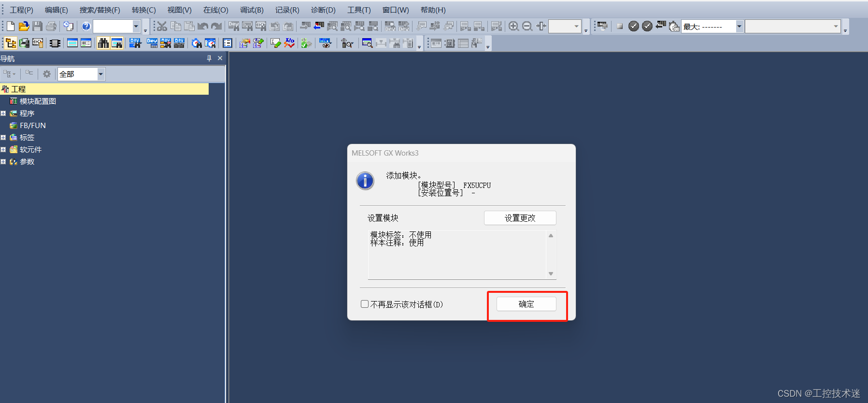Click the list document icon in second toolbar

(228, 43)
